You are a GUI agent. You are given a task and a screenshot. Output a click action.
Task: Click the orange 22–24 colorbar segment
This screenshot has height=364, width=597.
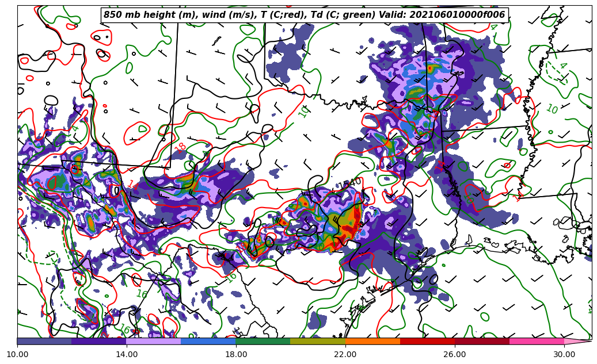tap(372, 341)
